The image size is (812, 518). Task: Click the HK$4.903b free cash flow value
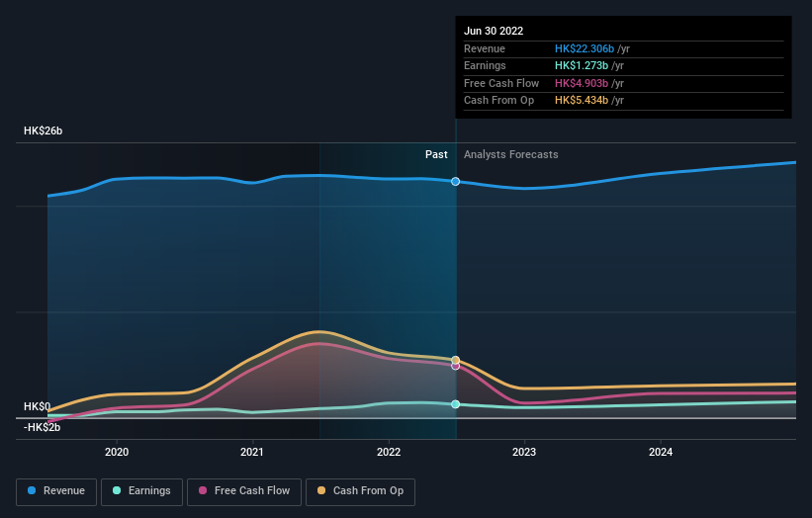(x=581, y=83)
